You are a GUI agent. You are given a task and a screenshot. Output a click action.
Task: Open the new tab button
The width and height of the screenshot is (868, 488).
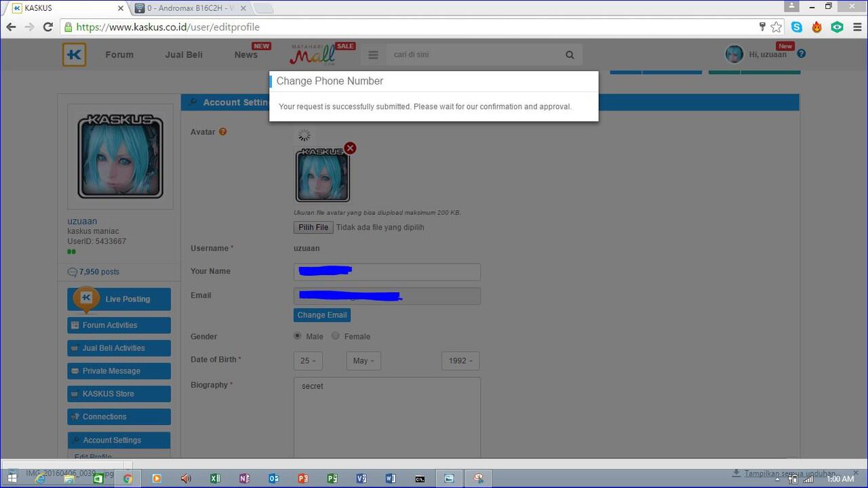(x=263, y=8)
